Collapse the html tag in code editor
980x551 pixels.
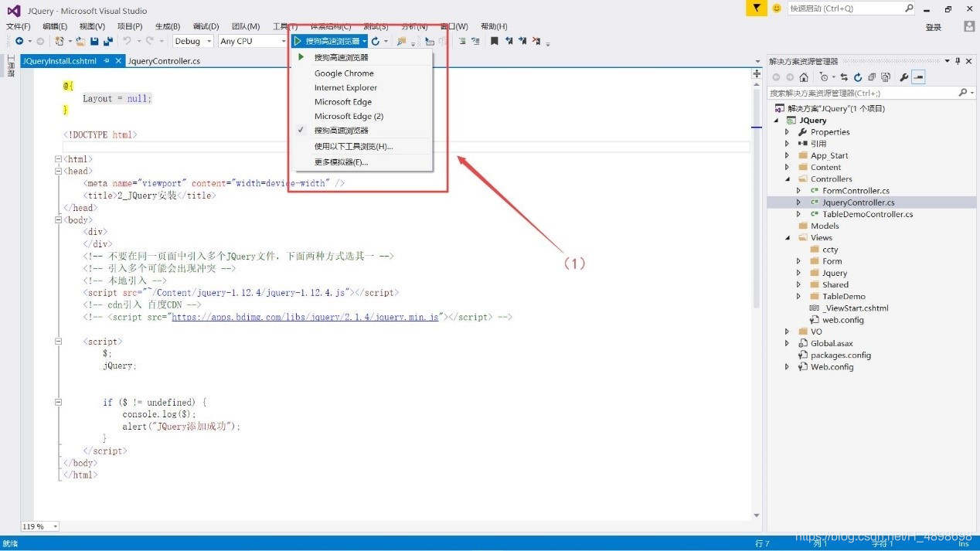(x=59, y=159)
